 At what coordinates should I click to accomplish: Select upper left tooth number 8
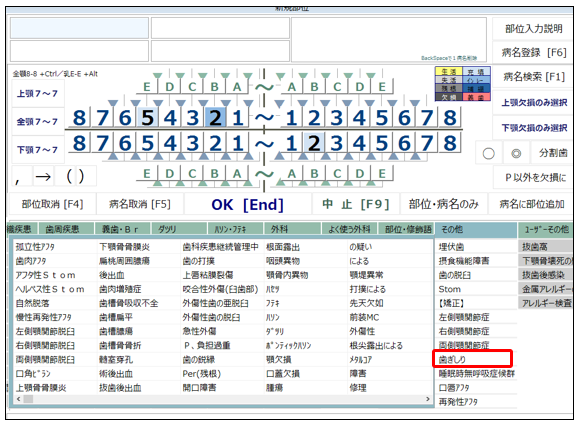point(450,118)
